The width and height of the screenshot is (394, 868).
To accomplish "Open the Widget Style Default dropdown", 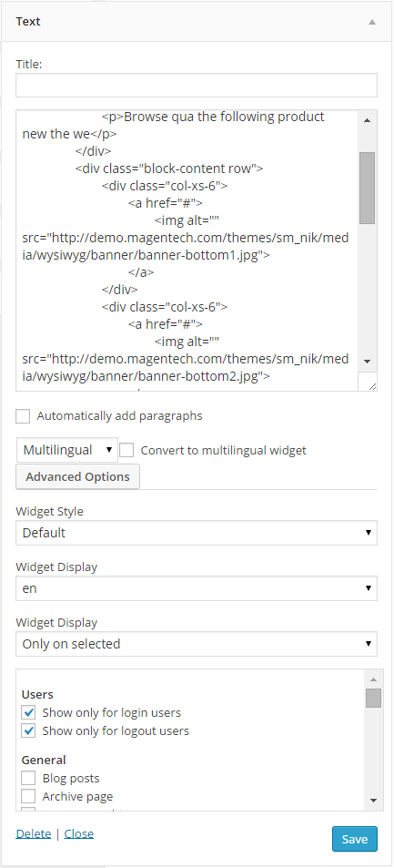I will [197, 533].
